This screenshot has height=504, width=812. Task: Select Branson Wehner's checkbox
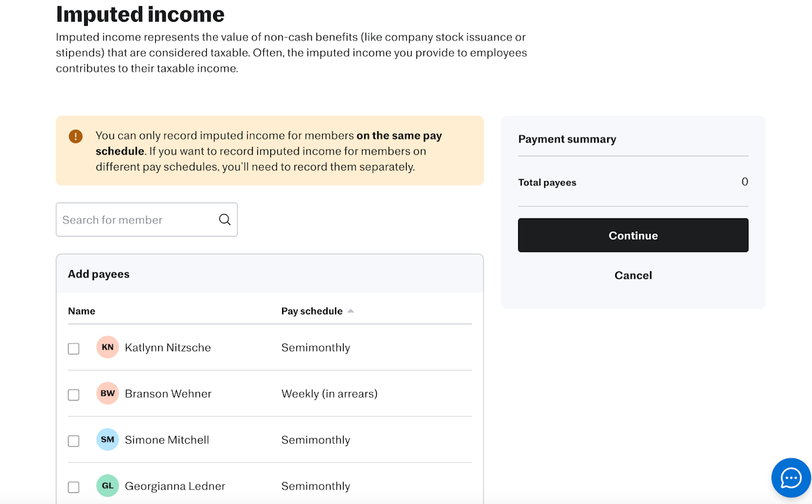[x=73, y=394]
